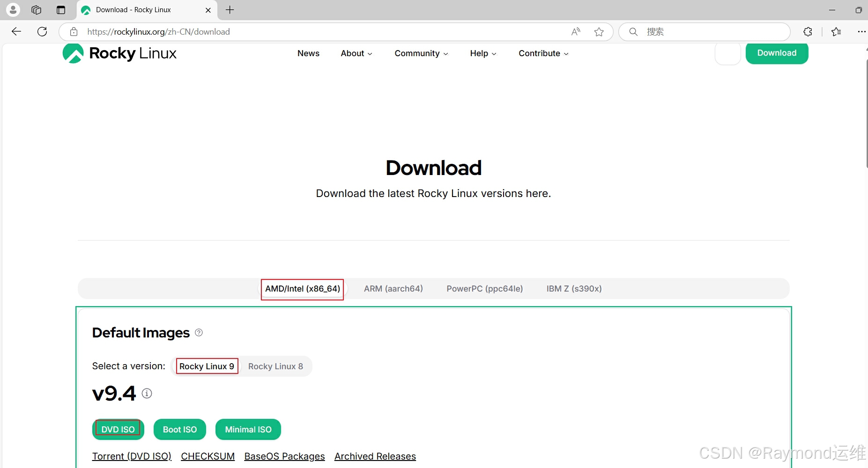The height and width of the screenshot is (468, 868).
Task: Open the News menu item
Action: (x=308, y=53)
